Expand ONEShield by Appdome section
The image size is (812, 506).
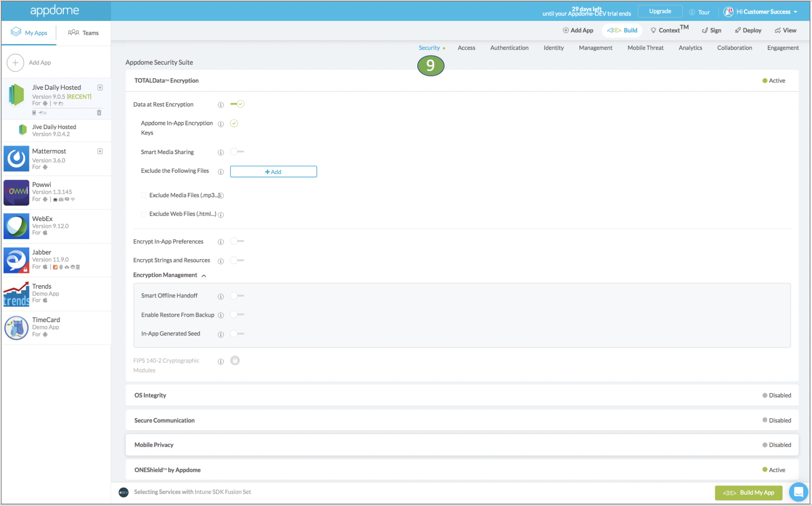point(462,470)
